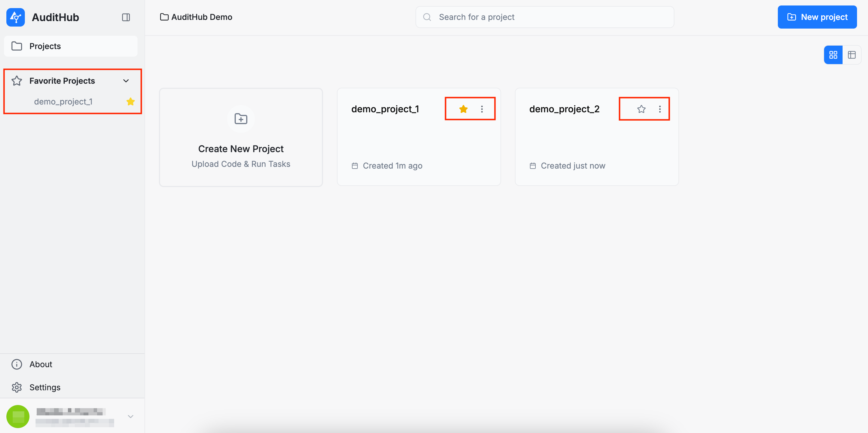Image resolution: width=868 pixels, height=433 pixels.
Task: Select the grid view layout button
Action: pyautogui.click(x=833, y=55)
